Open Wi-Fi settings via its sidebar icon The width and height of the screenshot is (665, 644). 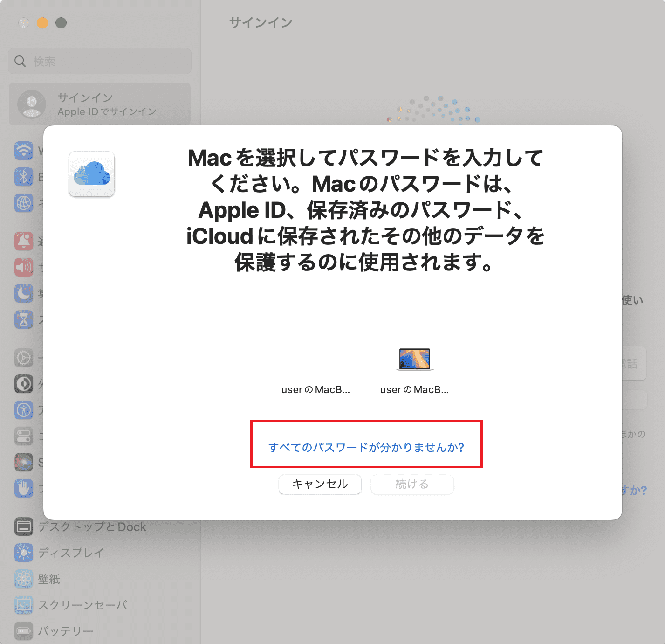pyautogui.click(x=24, y=151)
